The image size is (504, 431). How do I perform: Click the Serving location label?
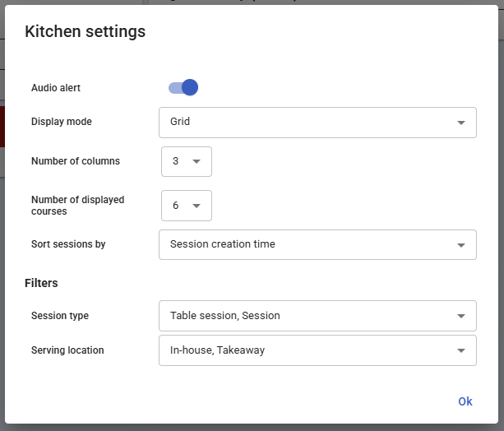click(67, 350)
